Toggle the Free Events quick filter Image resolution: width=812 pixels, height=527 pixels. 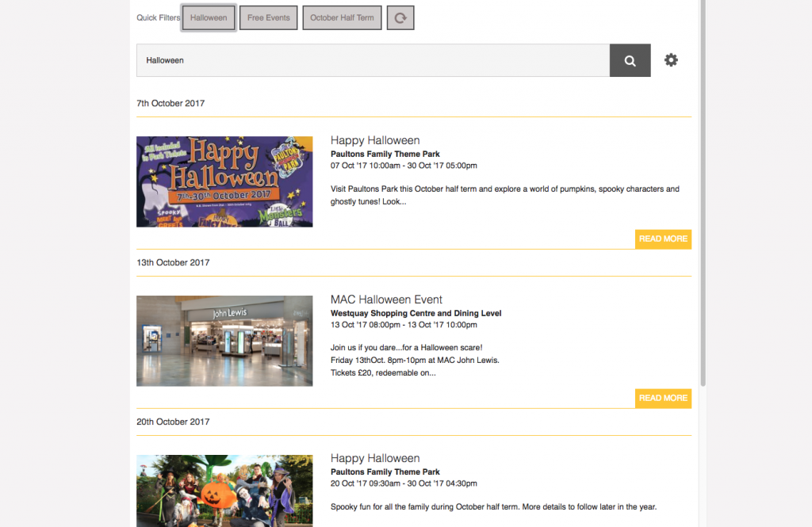[x=268, y=18]
